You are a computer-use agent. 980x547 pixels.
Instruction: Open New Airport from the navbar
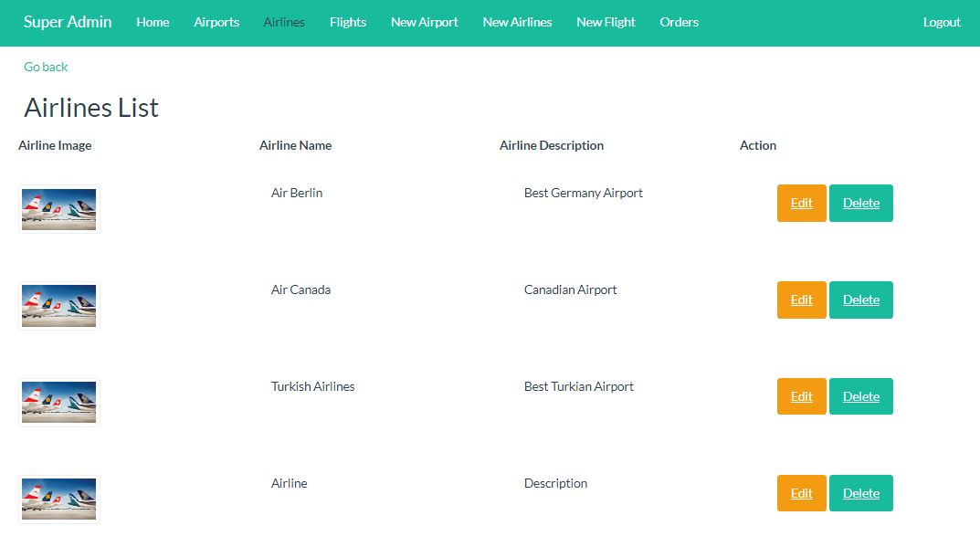pyautogui.click(x=425, y=22)
